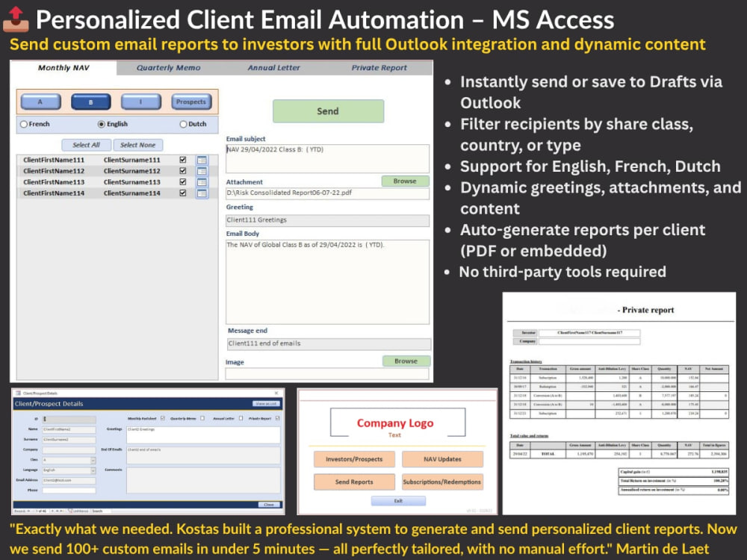Select the English language radio button

[101, 124]
